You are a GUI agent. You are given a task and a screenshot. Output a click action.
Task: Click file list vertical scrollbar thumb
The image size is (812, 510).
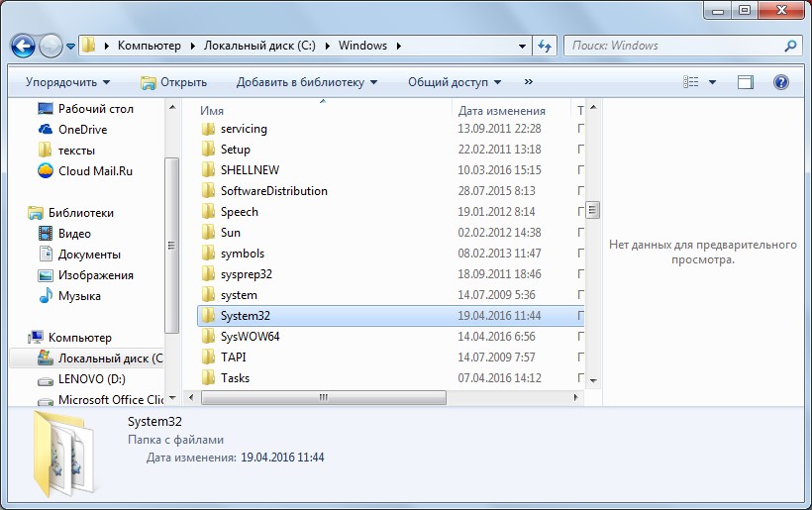[x=593, y=210]
